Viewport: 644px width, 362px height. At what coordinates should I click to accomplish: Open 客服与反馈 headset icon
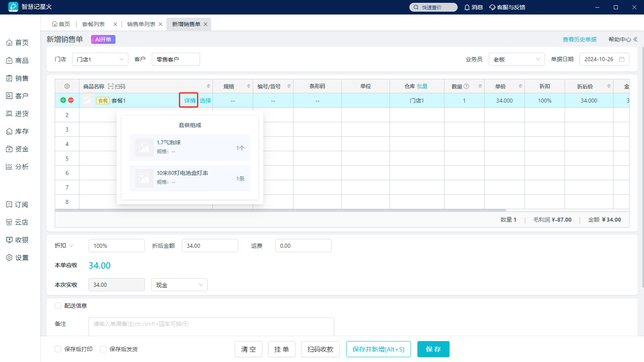[x=492, y=7]
